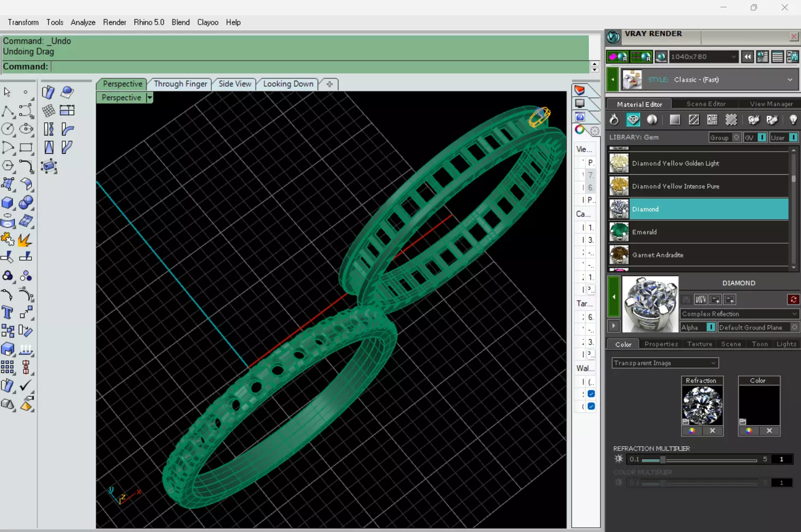Select the Garnet Andradite material
This screenshot has height=532, width=801.
tap(698, 255)
